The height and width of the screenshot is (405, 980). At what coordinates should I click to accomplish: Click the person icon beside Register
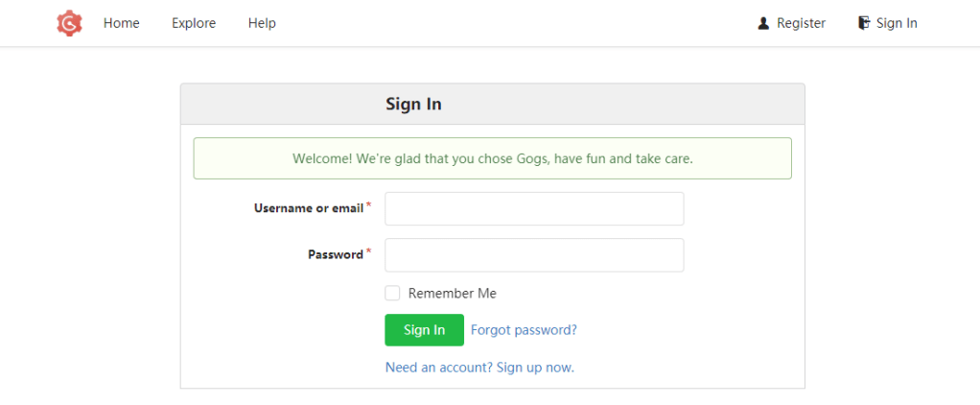tap(763, 23)
